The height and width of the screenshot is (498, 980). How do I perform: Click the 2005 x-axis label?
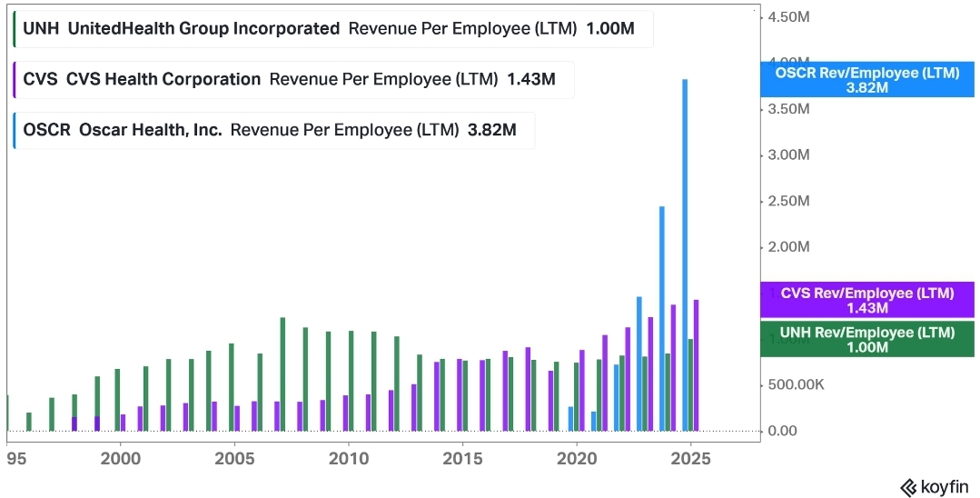(x=234, y=459)
